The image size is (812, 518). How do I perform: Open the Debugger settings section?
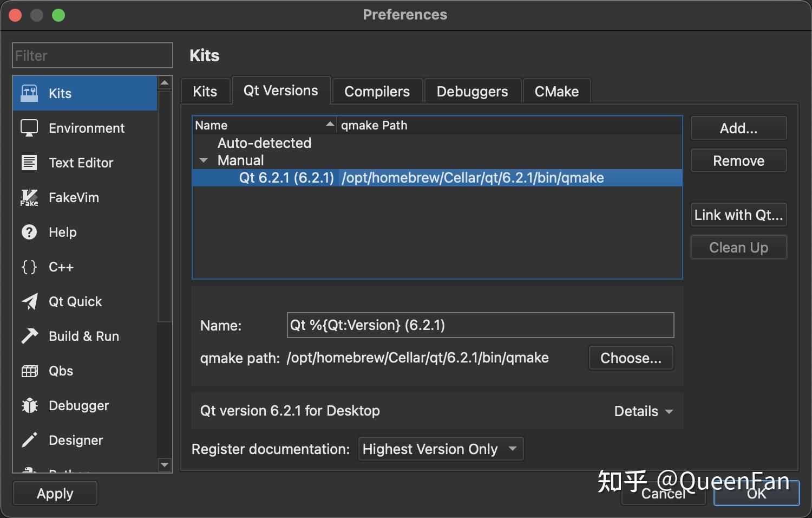pos(29,405)
